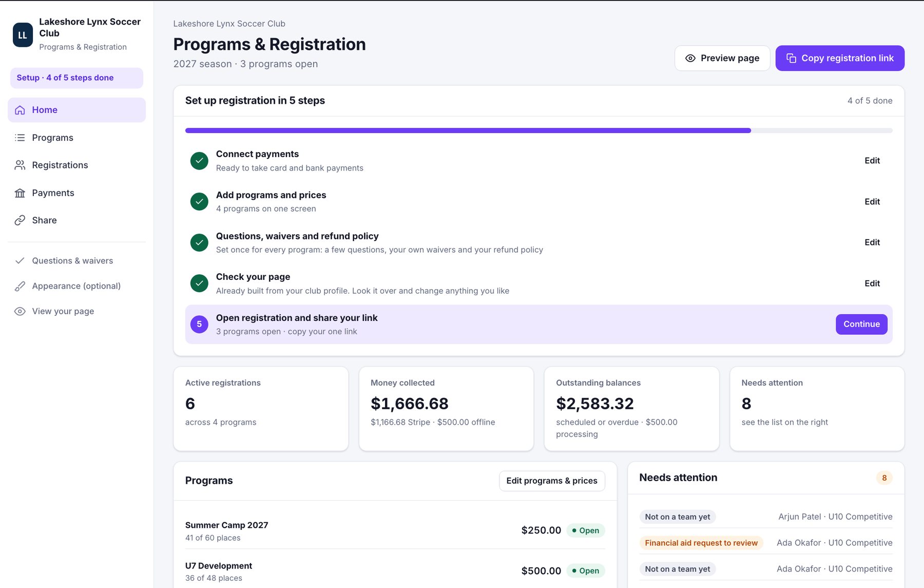Continue the Open registration step
Screen dimensions: 924x588
(x=861, y=324)
